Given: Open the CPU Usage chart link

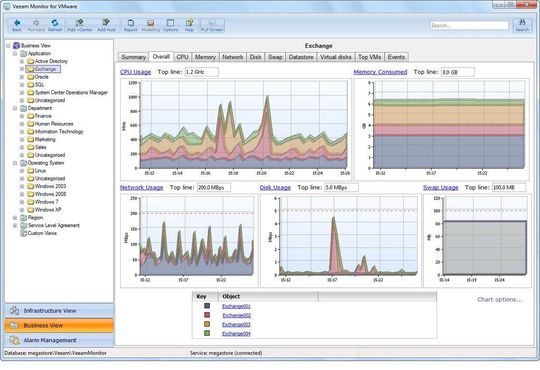Looking at the screenshot, I should click(135, 72).
